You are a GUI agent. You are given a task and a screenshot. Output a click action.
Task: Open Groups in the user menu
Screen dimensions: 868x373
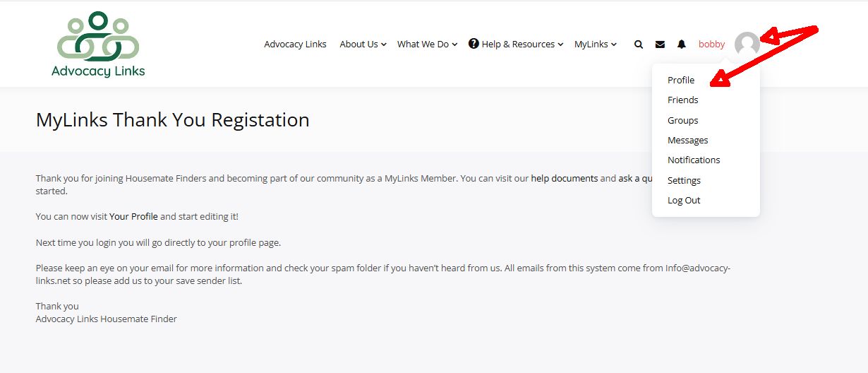pos(682,120)
